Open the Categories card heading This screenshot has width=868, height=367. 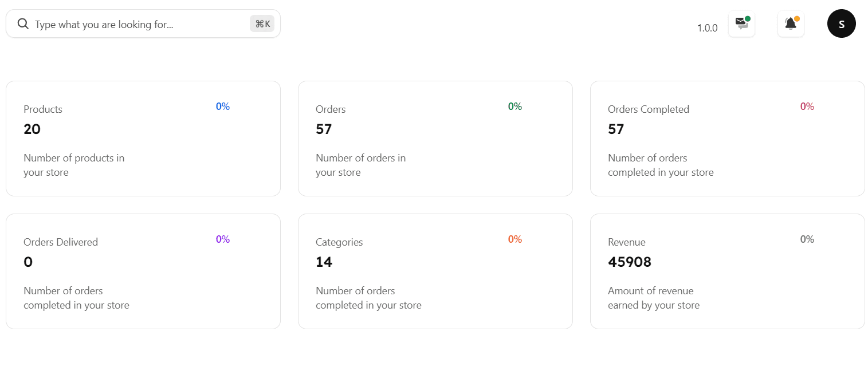pos(339,242)
